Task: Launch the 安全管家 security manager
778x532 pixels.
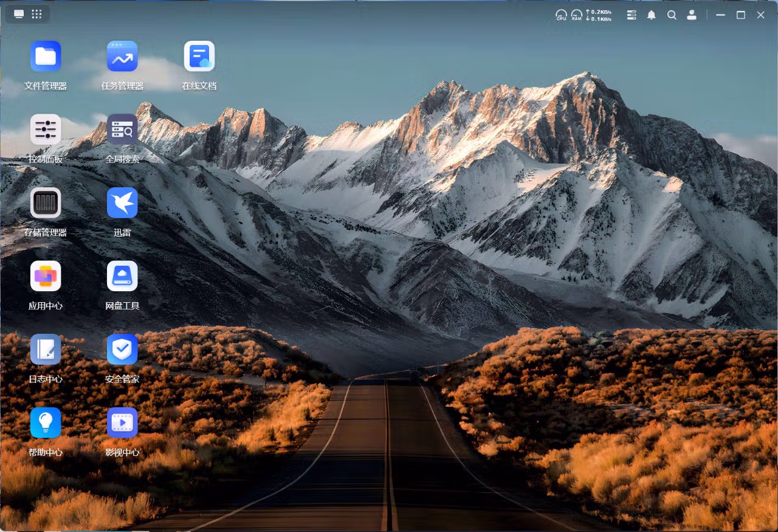Action: 122,350
